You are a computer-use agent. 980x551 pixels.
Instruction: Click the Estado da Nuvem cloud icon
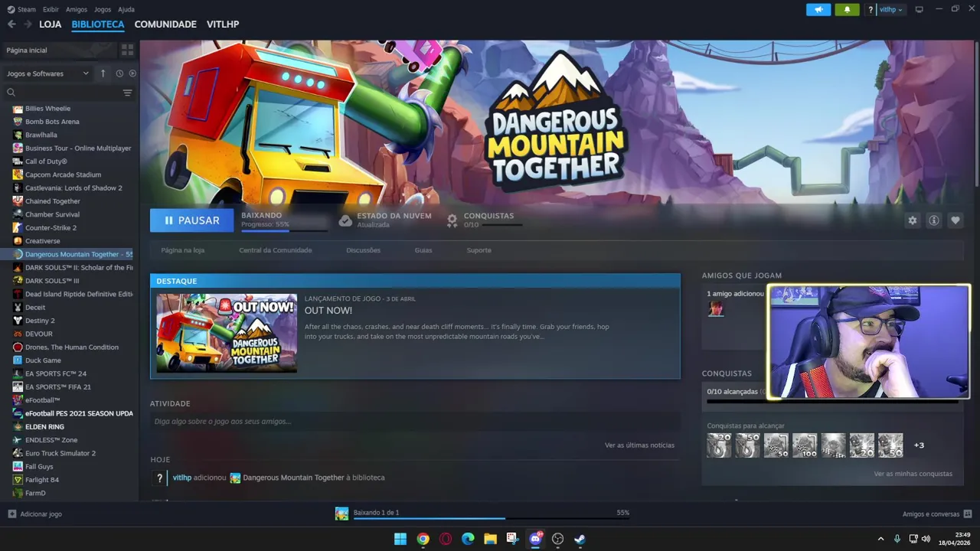tap(345, 220)
